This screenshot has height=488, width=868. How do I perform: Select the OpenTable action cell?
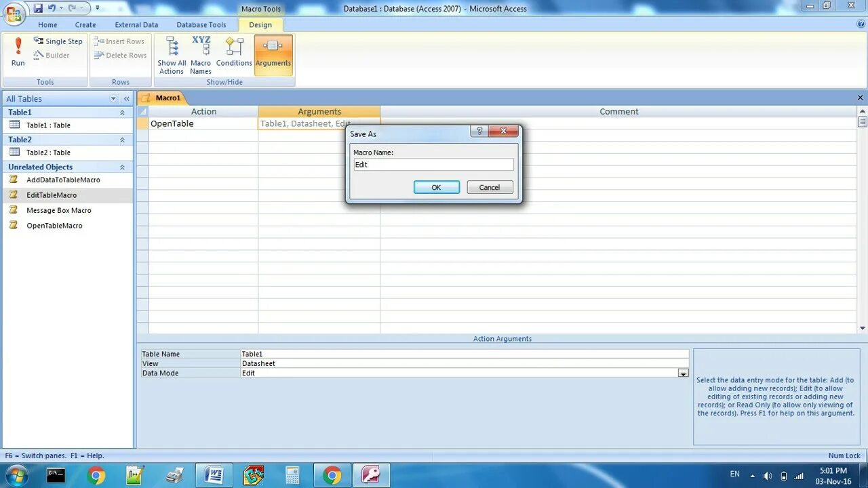[x=203, y=124]
